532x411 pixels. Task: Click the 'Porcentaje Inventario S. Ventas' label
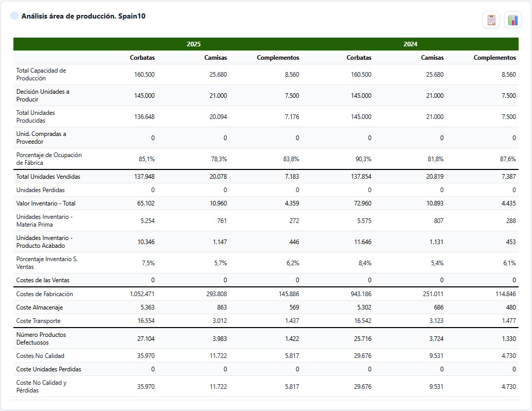(47, 263)
